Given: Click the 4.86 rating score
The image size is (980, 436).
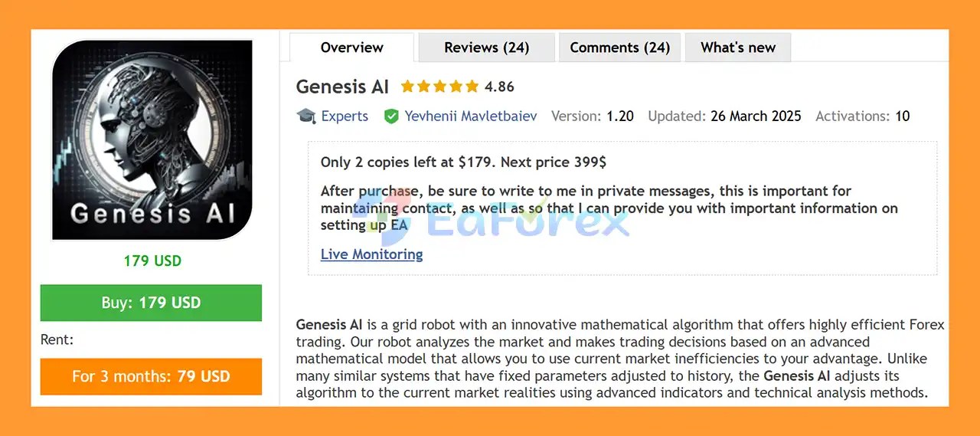Looking at the screenshot, I should (499, 87).
